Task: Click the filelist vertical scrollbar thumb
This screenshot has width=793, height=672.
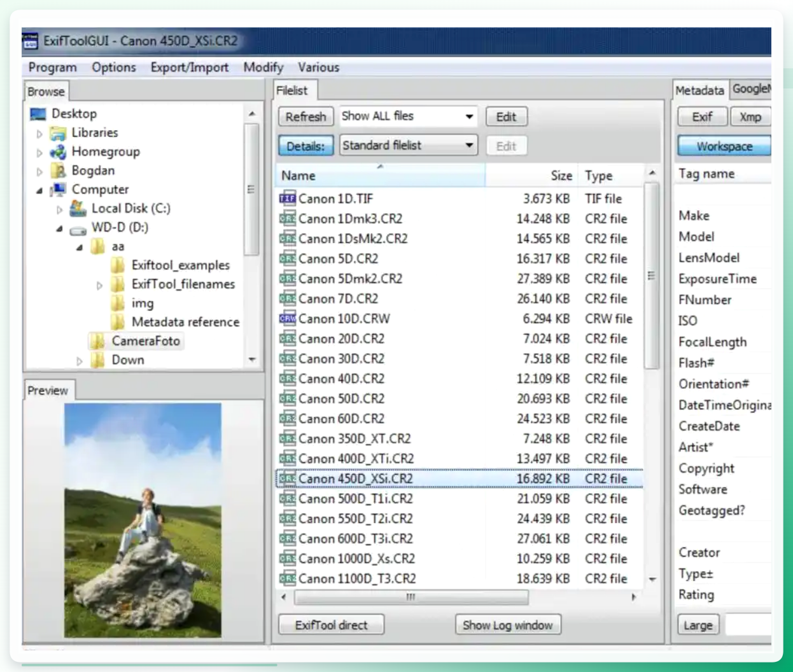Action: (652, 275)
